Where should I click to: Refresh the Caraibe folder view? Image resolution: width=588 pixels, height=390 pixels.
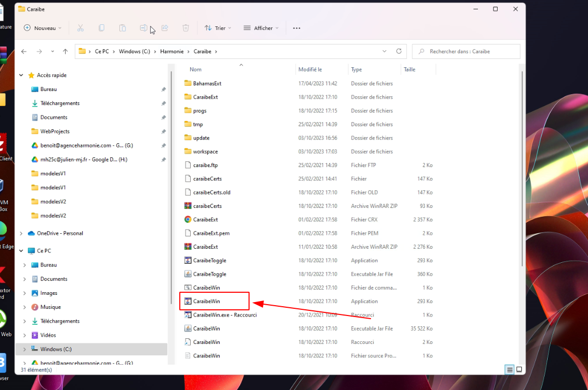(x=398, y=51)
